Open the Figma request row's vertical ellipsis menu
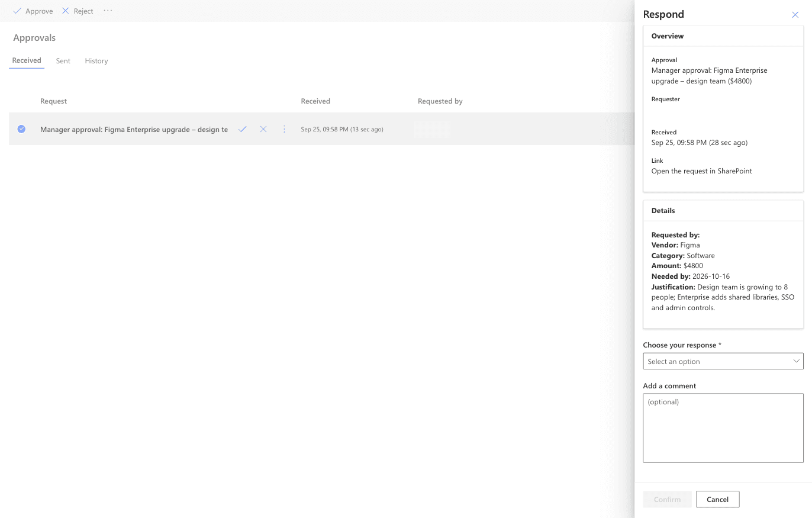Image resolution: width=812 pixels, height=518 pixels. [x=284, y=129]
